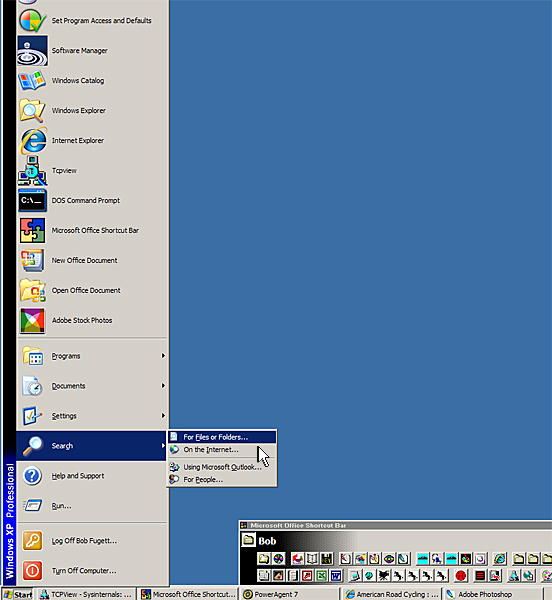Click the yellow KEY floppy icon
This screenshot has height=600, width=552.
[x=327, y=559]
